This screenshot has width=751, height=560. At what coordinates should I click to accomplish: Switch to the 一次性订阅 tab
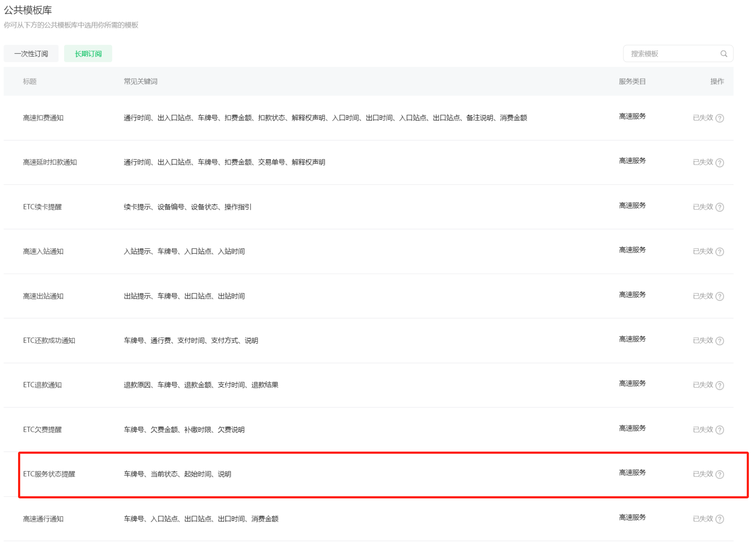coord(31,53)
